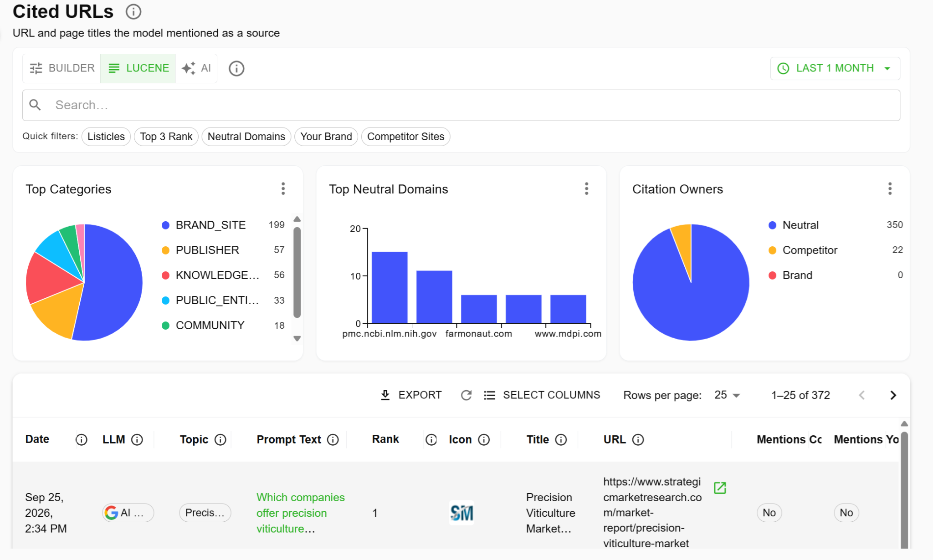This screenshot has width=933, height=560.
Task: Click the SM site favicon in the first row
Action: [461, 513]
